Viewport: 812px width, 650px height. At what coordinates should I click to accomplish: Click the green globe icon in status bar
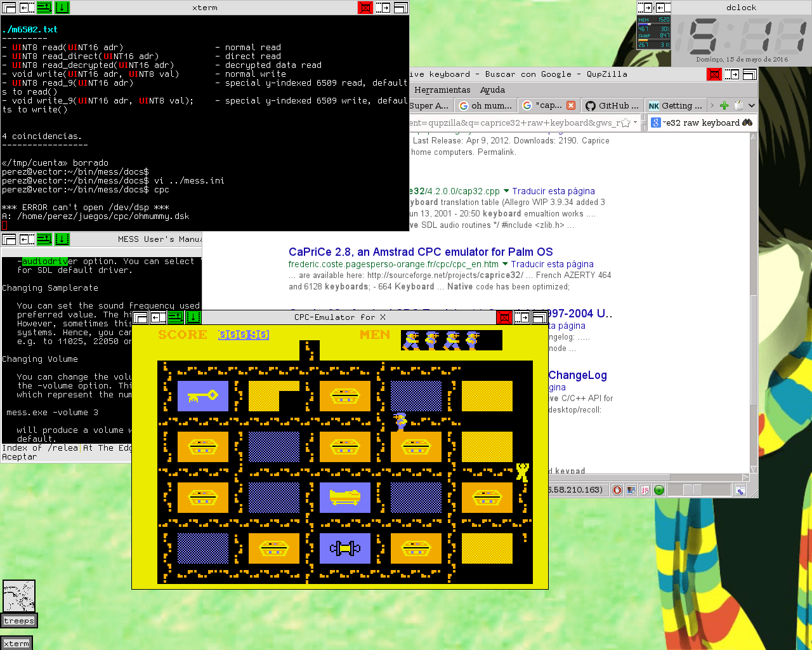(x=659, y=490)
